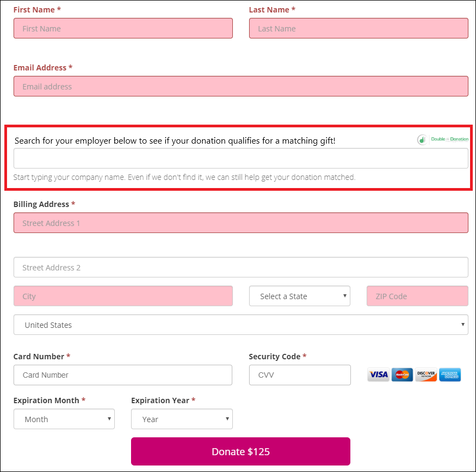Open the expiration Month dropdown
Viewport: 476px width, 472px height.
(x=64, y=419)
